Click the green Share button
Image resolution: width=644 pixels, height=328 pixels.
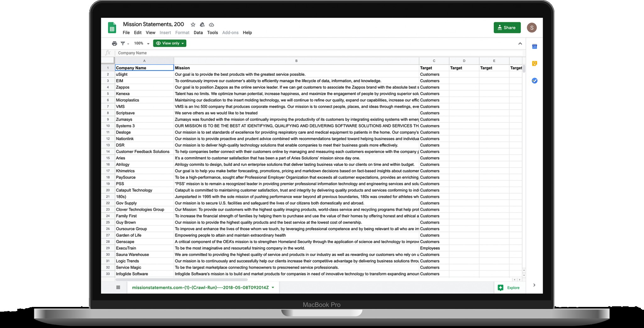click(x=507, y=28)
